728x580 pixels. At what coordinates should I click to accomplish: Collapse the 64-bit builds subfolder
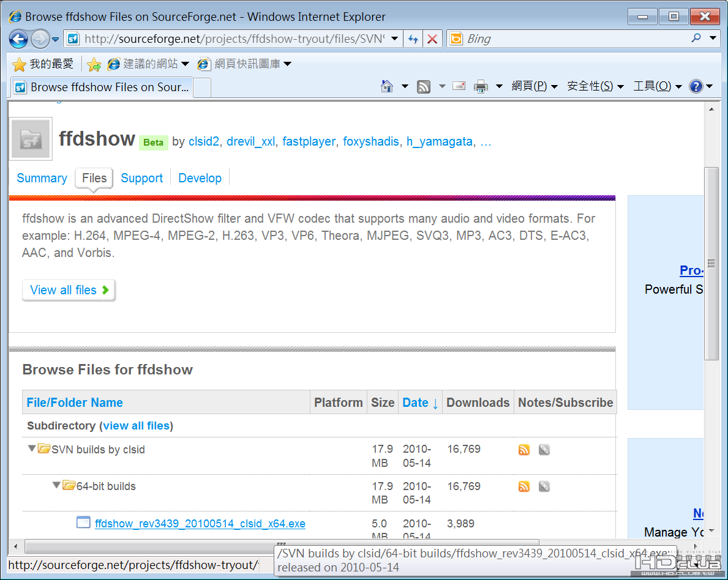pos(56,485)
